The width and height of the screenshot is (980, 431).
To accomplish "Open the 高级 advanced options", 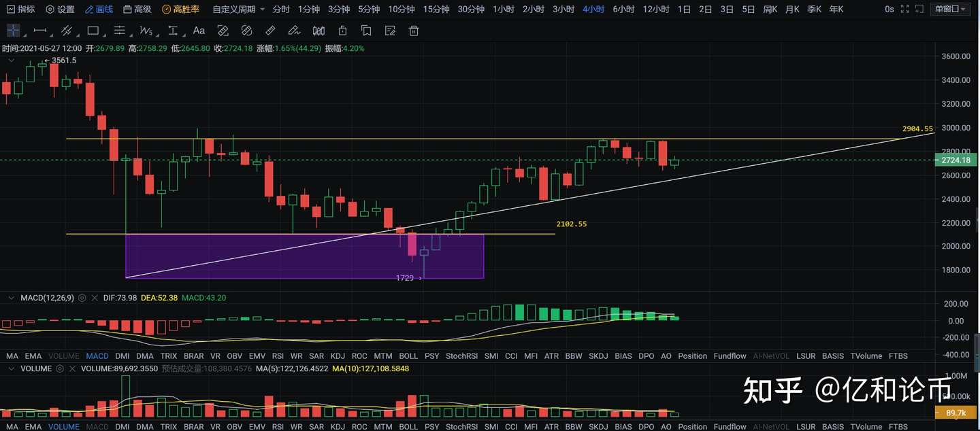I will (x=137, y=10).
